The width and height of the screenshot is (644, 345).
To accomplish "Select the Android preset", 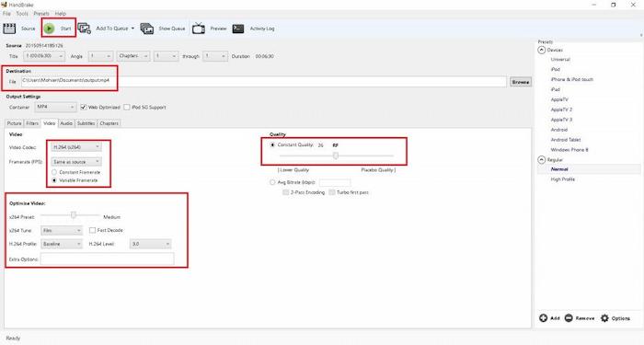I will click(x=559, y=130).
